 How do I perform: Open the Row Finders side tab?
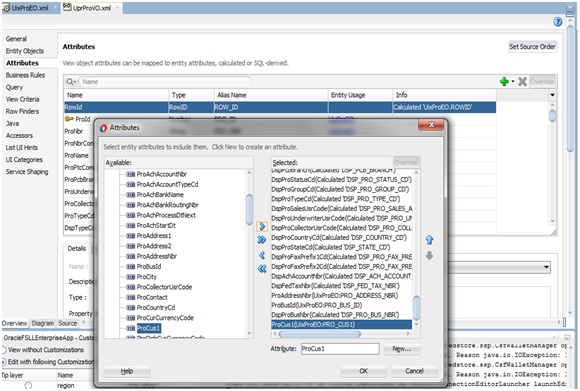point(22,111)
